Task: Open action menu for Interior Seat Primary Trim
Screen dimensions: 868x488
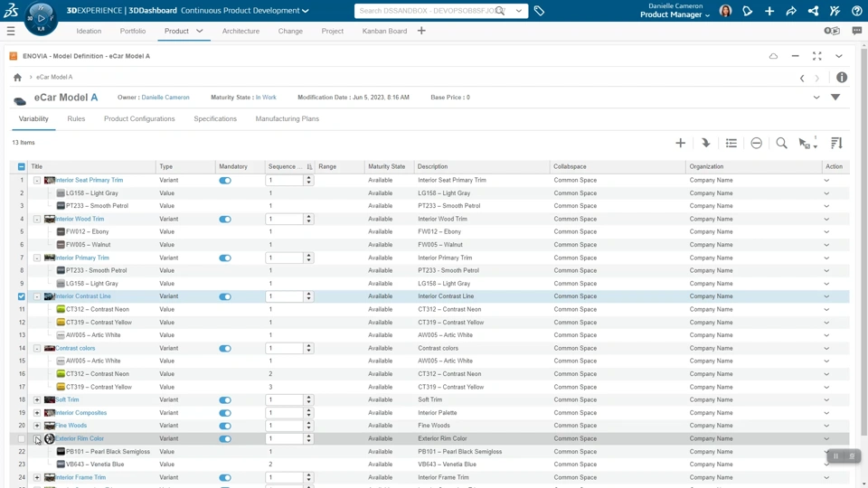Action: (x=826, y=181)
